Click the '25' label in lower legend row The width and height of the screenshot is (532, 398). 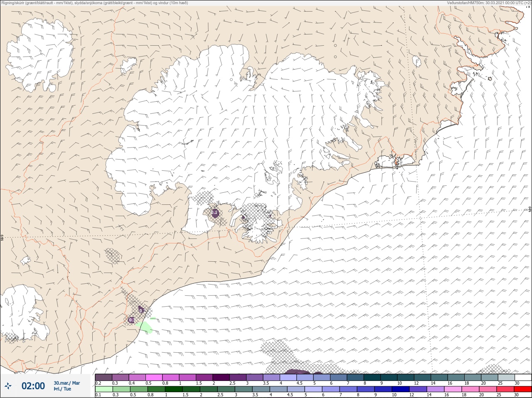[499, 395]
